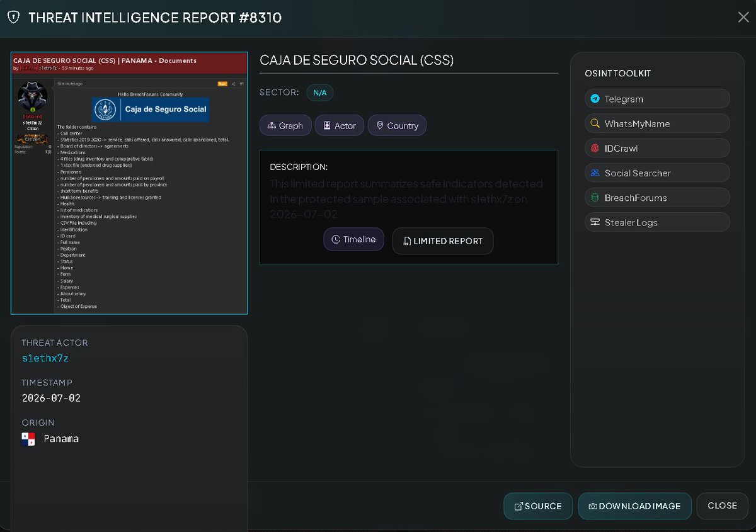Click the Caja de Seguro Social logo
The width and height of the screenshot is (756, 532).
pyautogui.click(x=150, y=109)
